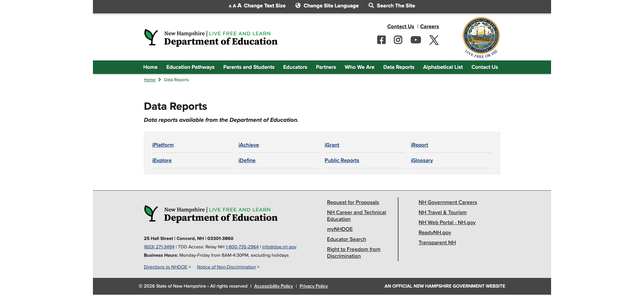Viewport: 644px width, 295px height.
Task: Click info@doe.nh.gov email link
Action: (x=279, y=247)
